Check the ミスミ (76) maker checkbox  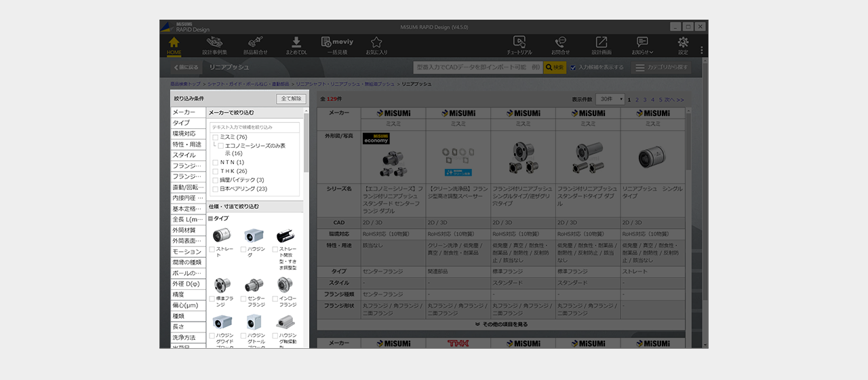point(216,137)
